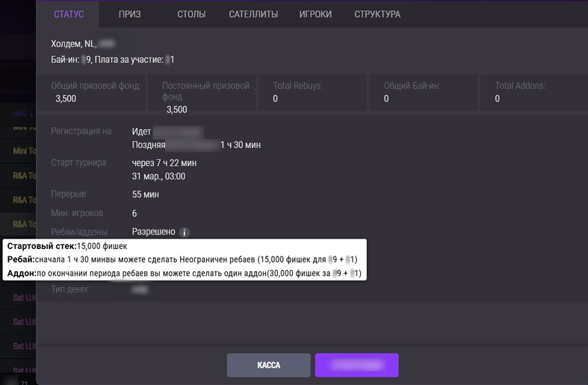Image resolution: width=588 pixels, height=385 pixels.
Task: Click the Старт турнира label
Action: pos(78,162)
